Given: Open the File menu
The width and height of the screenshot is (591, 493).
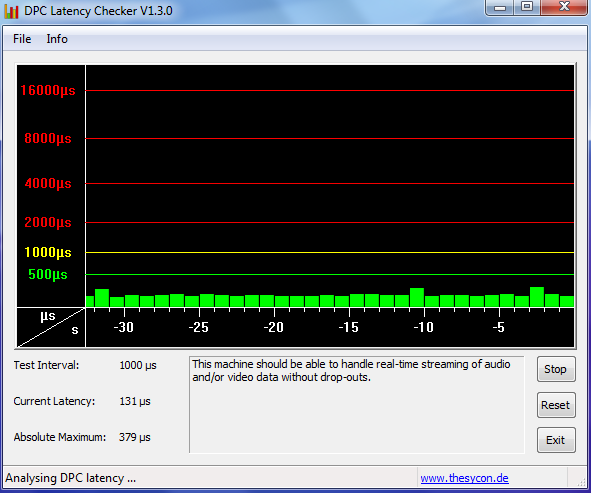Looking at the screenshot, I should click(22, 39).
